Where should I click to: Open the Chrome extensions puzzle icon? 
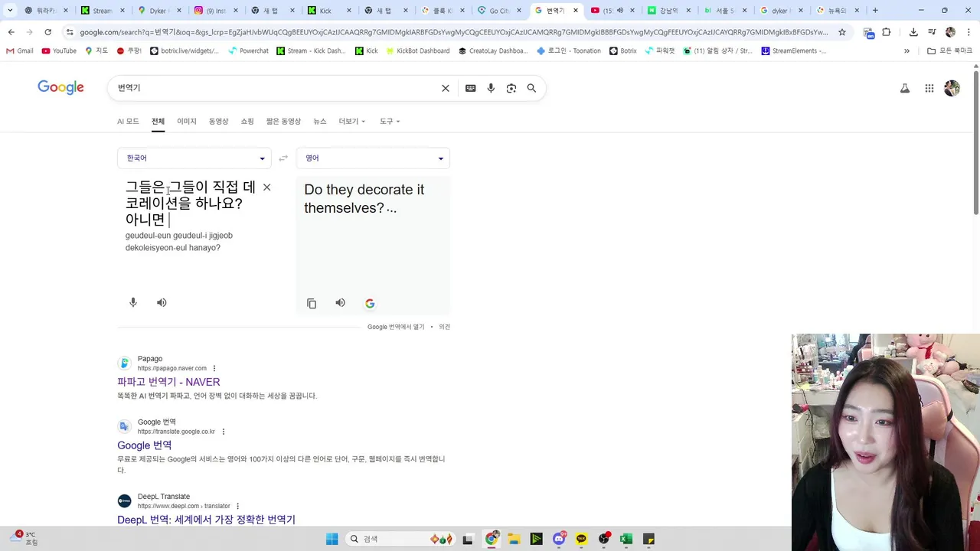[x=887, y=32]
